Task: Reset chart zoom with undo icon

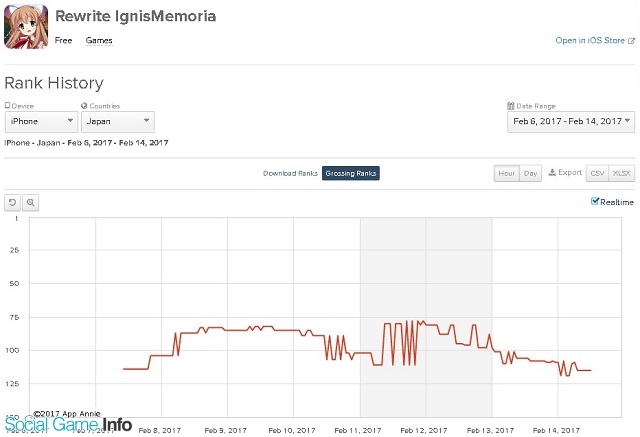Action: click(x=13, y=202)
